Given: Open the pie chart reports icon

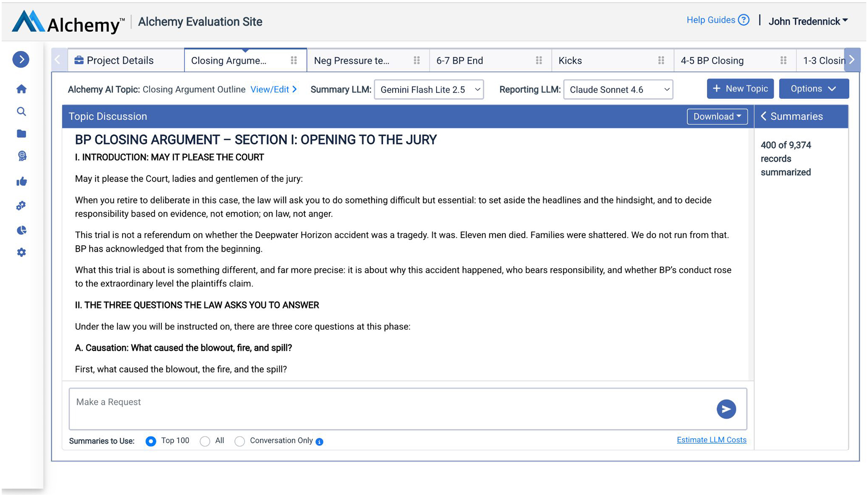Looking at the screenshot, I should coord(22,230).
